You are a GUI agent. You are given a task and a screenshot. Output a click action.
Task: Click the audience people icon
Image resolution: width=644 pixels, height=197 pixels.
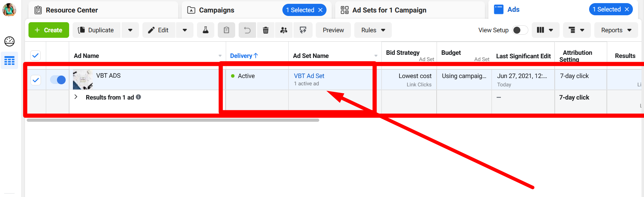coord(284,30)
